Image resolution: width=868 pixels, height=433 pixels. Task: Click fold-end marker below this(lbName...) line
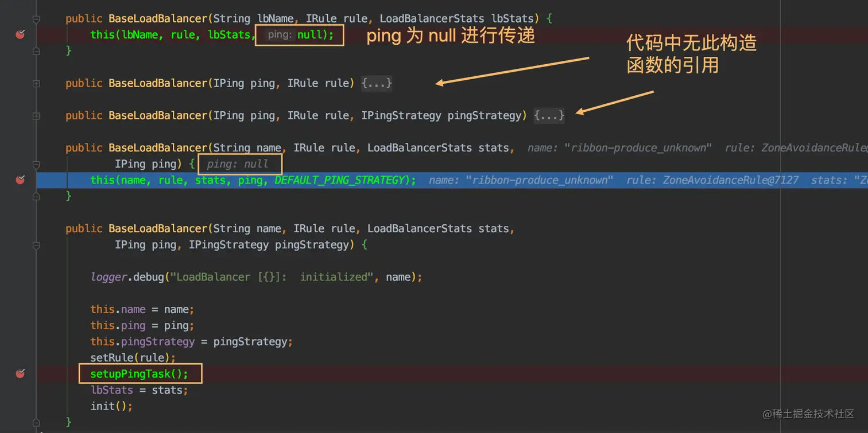(x=36, y=51)
